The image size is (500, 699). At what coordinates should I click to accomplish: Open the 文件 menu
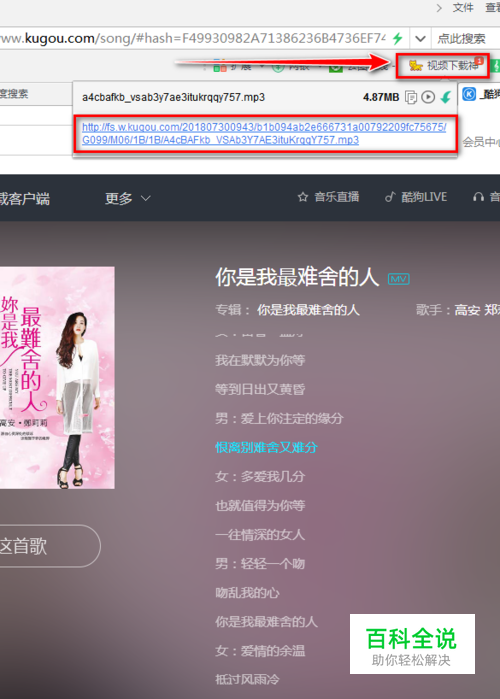pyautogui.click(x=463, y=8)
